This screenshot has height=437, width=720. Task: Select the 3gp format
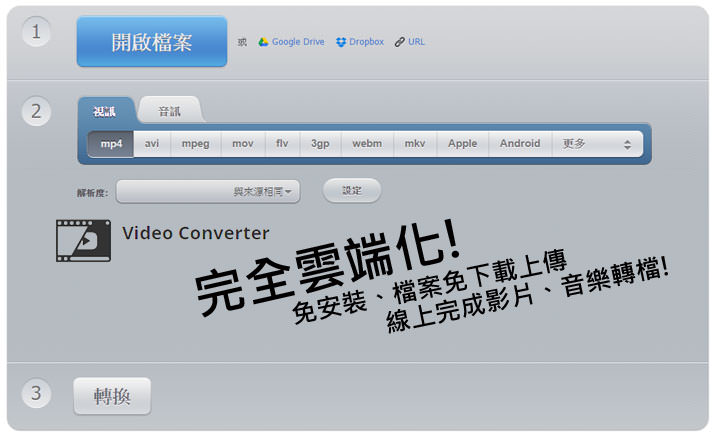321,144
